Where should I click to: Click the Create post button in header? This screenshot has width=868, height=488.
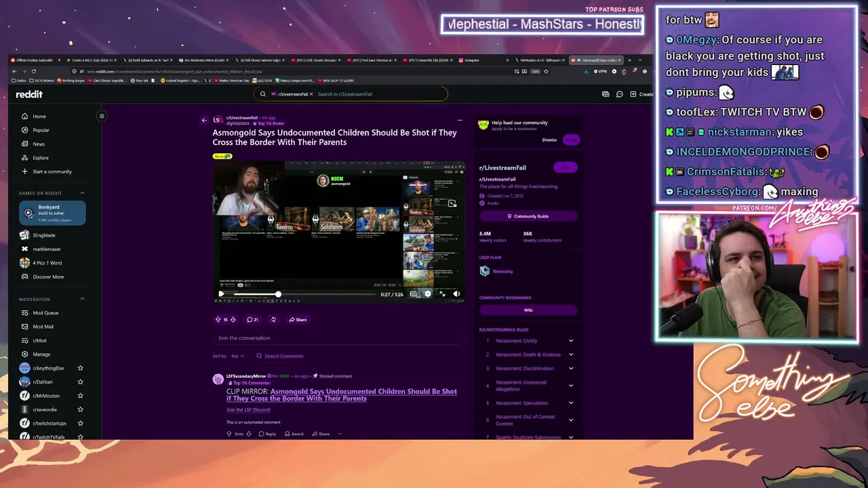tap(642, 94)
